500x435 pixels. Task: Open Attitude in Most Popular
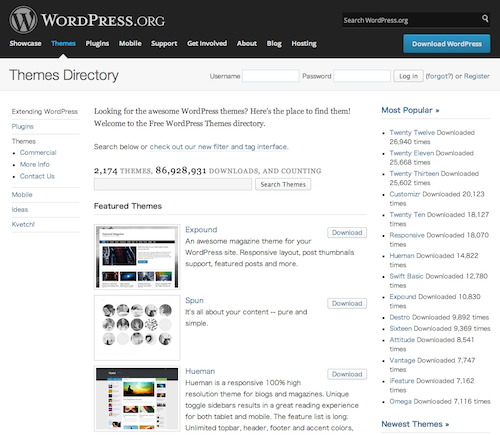402,340
